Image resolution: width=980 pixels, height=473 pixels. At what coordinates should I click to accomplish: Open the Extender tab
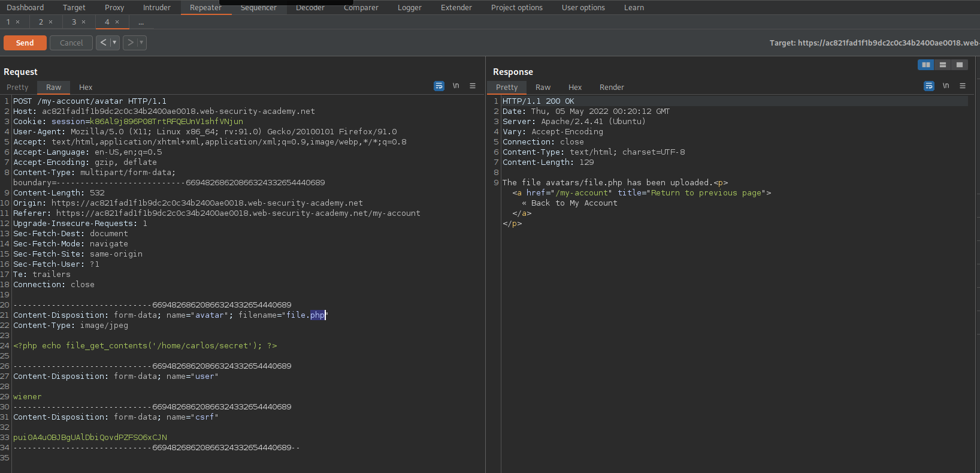click(x=456, y=8)
